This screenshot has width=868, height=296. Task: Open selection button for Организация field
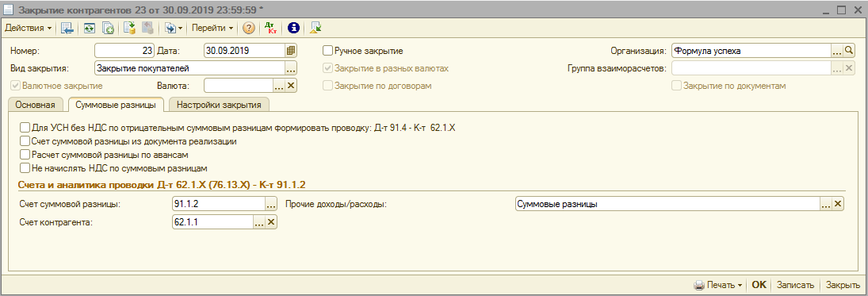tap(837, 51)
